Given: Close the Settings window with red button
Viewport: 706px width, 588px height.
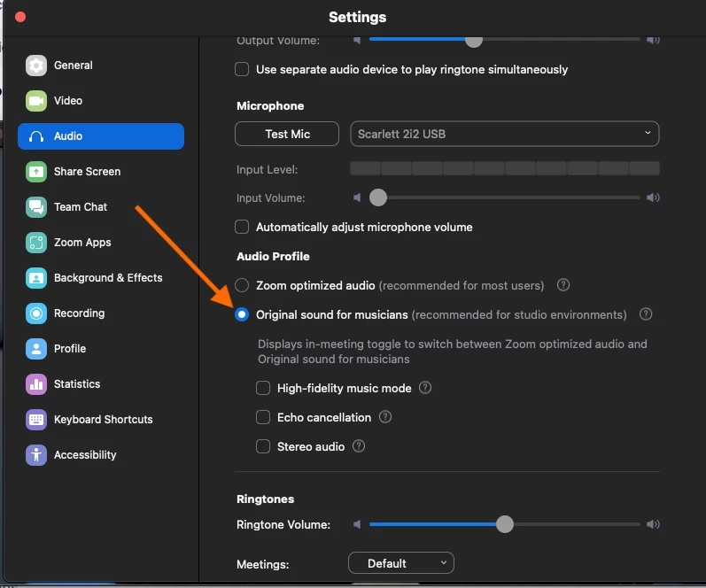Looking at the screenshot, I should [x=20, y=17].
